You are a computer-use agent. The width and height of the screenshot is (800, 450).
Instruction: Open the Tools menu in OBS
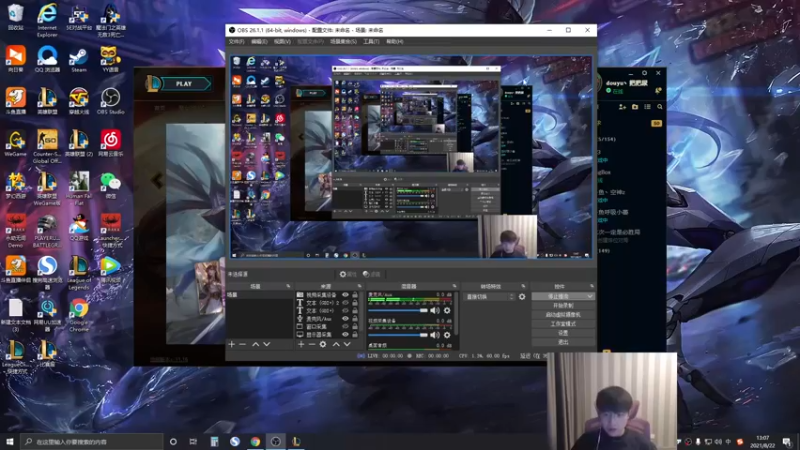(371, 41)
